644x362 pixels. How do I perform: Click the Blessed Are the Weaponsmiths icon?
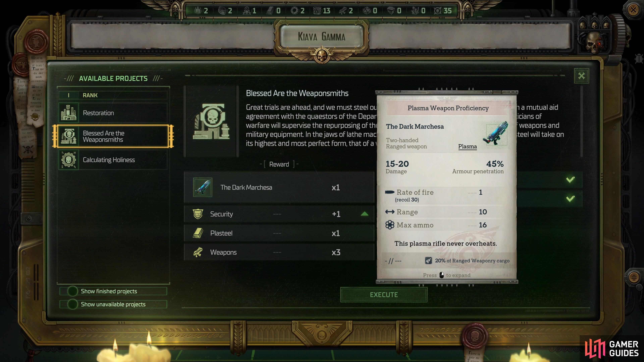(x=69, y=136)
